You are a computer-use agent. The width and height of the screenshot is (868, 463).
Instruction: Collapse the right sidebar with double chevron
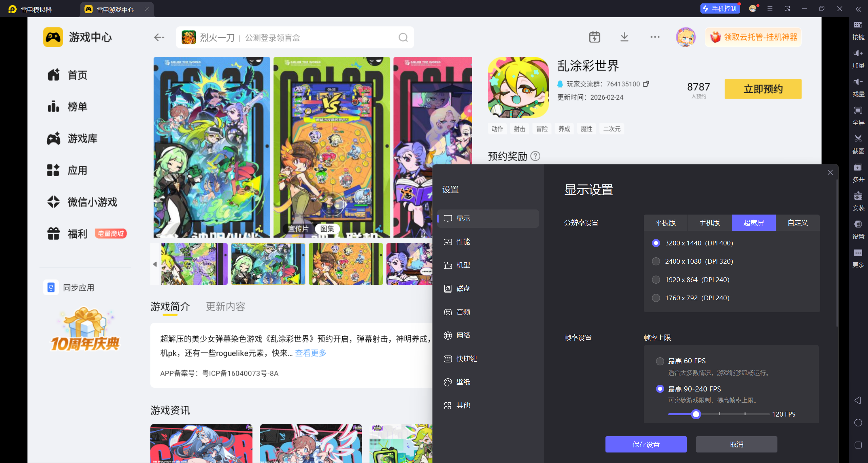coord(858,9)
